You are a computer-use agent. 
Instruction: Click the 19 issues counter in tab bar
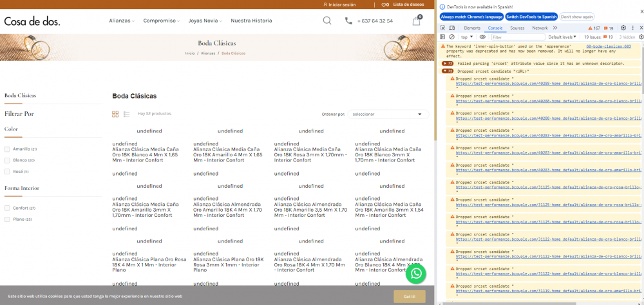pos(609,28)
